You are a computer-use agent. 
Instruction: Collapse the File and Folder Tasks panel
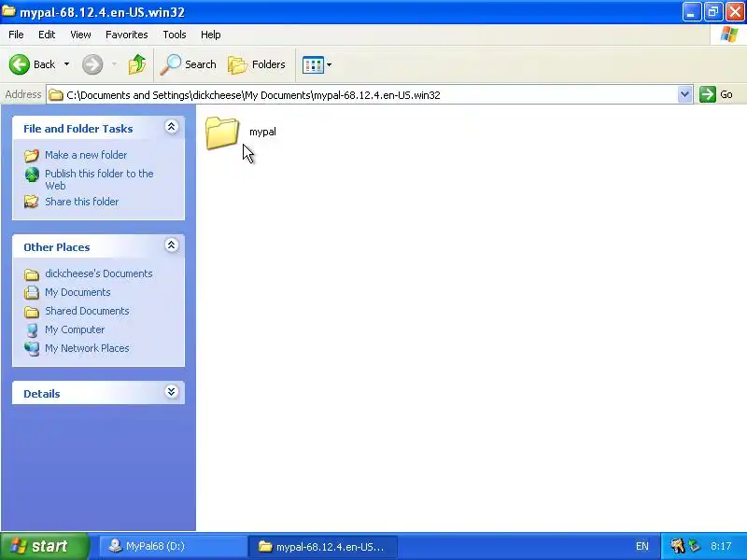pyautogui.click(x=172, y=127)
